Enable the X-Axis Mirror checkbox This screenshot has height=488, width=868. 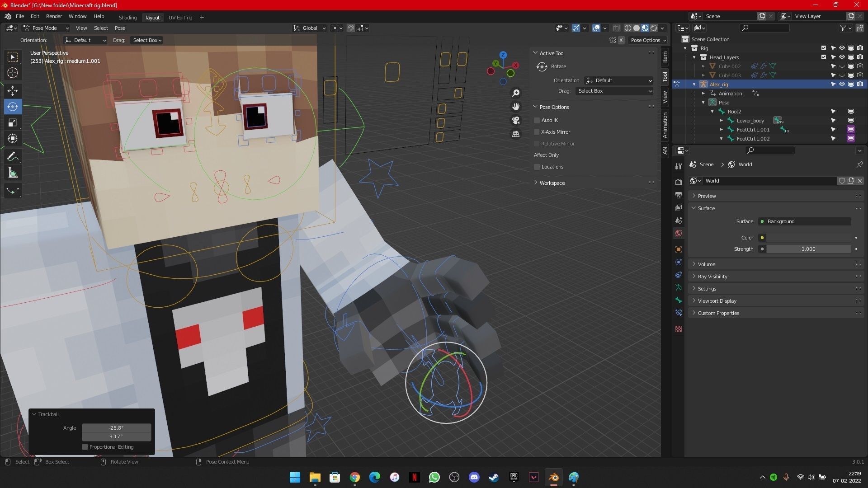pyautogui.click(x=537, y=132)
